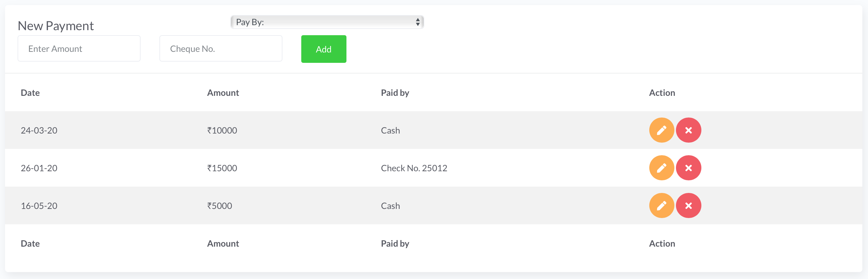Focus the Enter Amount field
868x279 pixels.
(x=79, y=49)
